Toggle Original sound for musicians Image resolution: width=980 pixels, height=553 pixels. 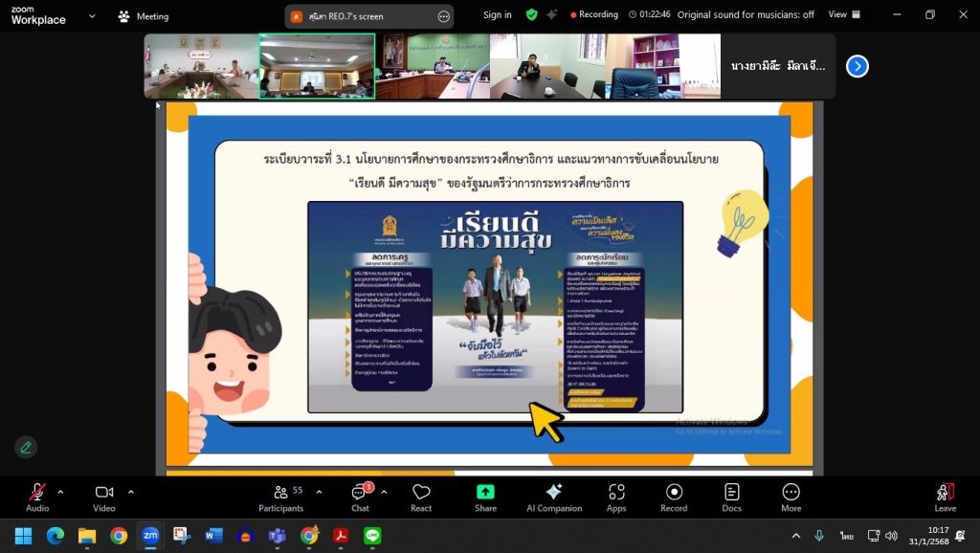746,14
